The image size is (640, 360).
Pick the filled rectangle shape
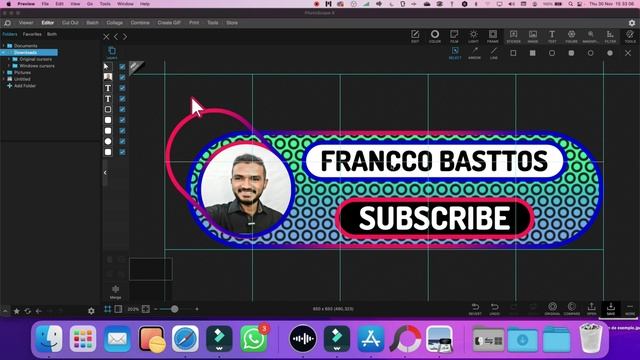533,53
